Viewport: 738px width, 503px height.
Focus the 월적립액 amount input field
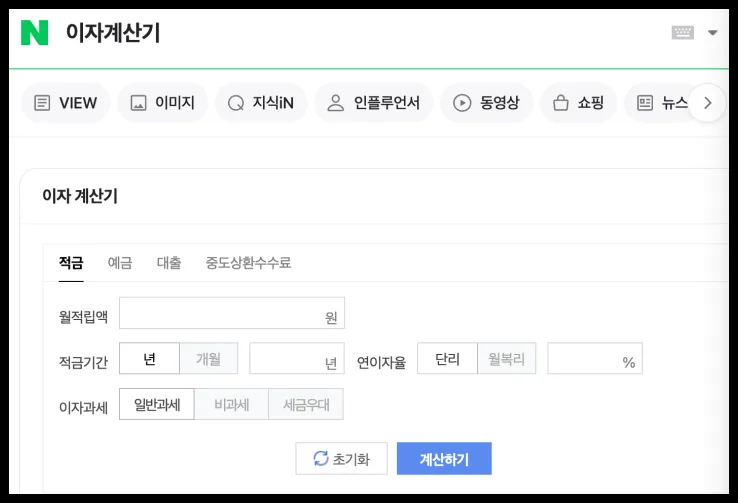232,313
